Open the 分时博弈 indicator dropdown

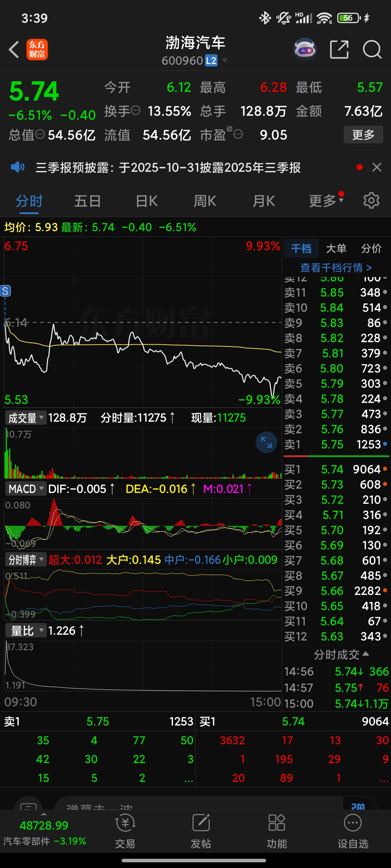25,560
